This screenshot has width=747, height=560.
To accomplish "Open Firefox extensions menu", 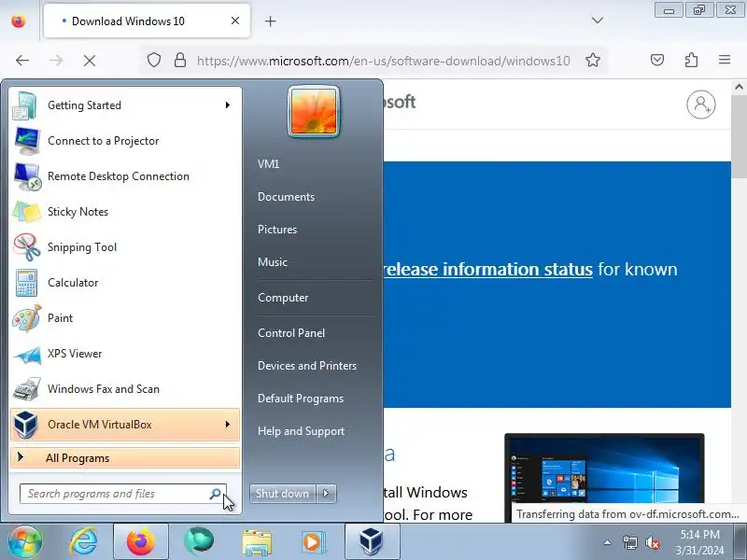I will pyautogui.click(x=691, y=60).
